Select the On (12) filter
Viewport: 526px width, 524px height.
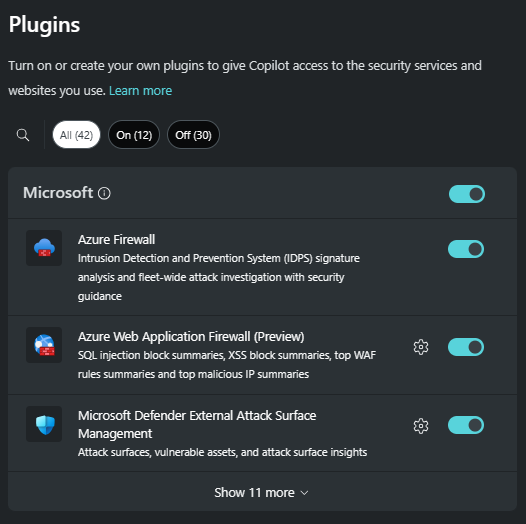(x=134, y=135)
